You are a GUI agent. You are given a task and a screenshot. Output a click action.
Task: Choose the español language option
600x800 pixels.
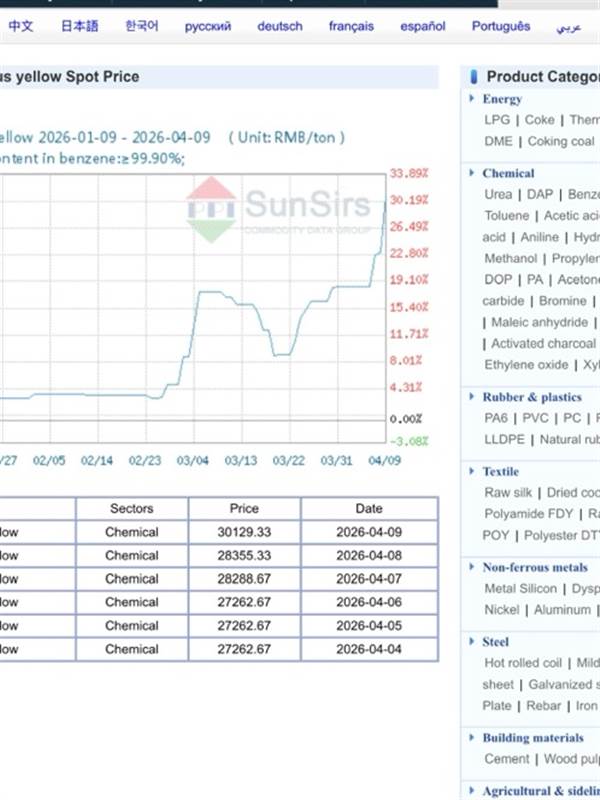pos(423,26)
